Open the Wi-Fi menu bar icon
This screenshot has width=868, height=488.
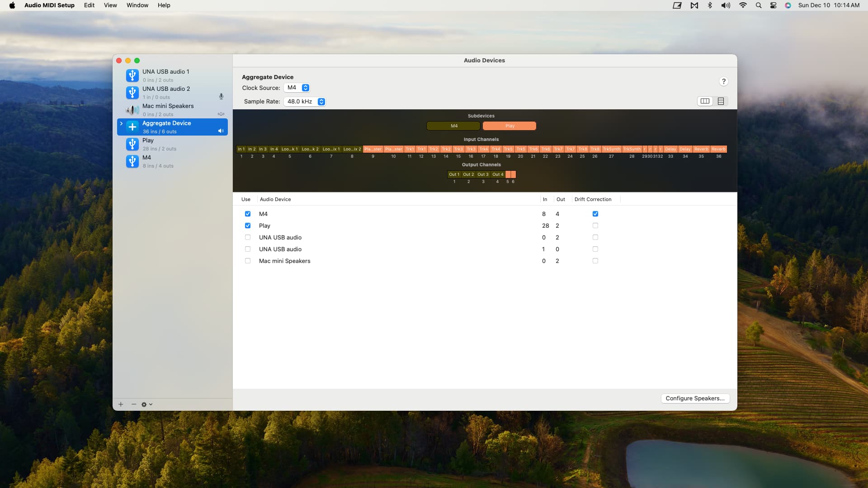pyautogui.click(x=743, y=5)
